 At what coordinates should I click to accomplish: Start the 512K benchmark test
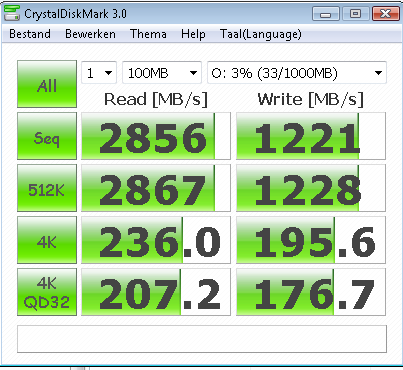pyautogui.click(x=47, y=188)
